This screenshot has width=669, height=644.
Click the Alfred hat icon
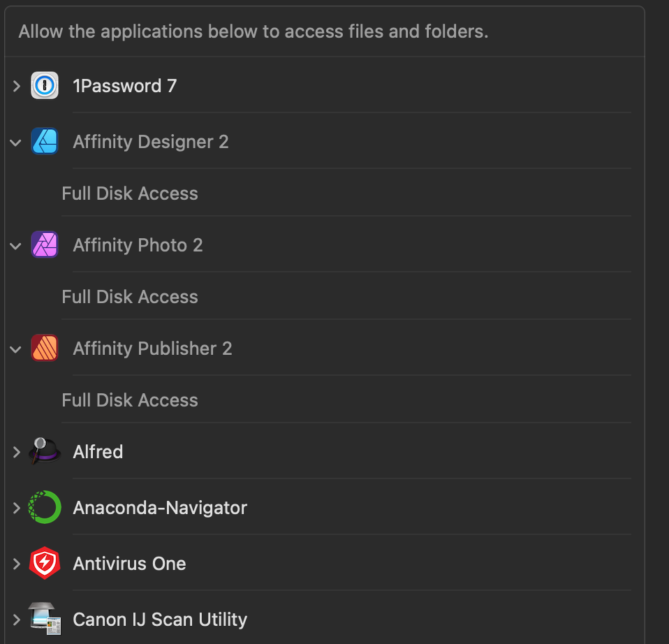coord(45,451)
